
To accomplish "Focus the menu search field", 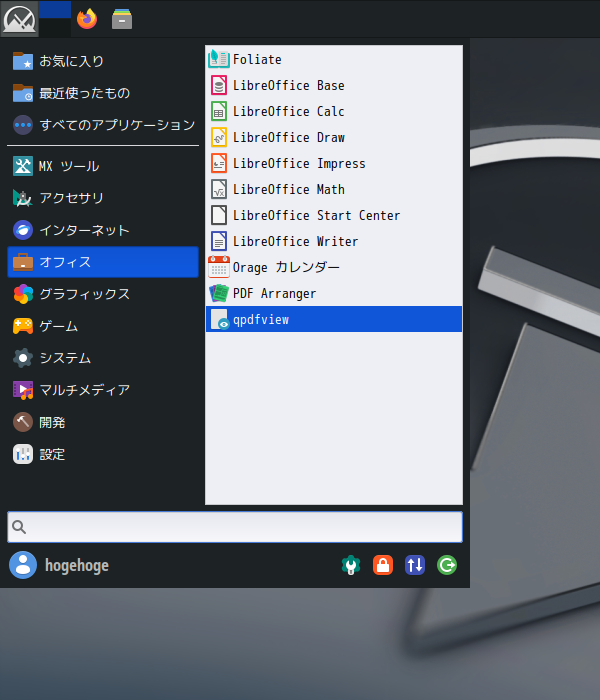I will (x=235, y=527).
